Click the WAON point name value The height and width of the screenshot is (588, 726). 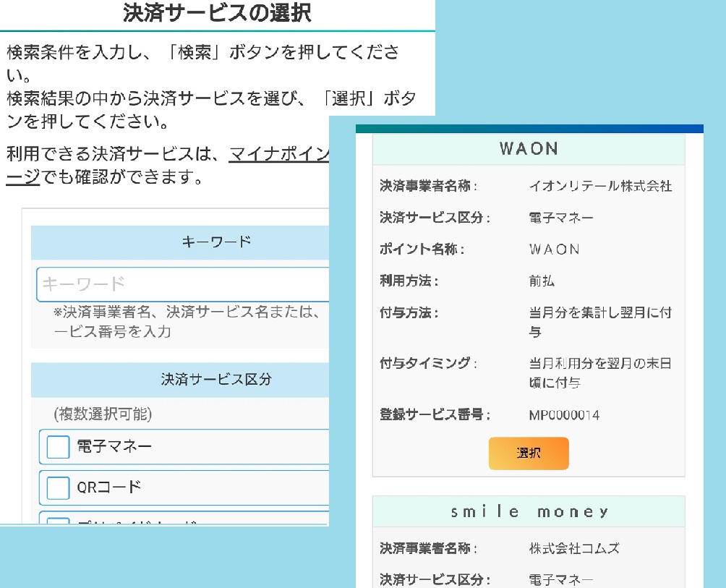[x=555, y=250]
